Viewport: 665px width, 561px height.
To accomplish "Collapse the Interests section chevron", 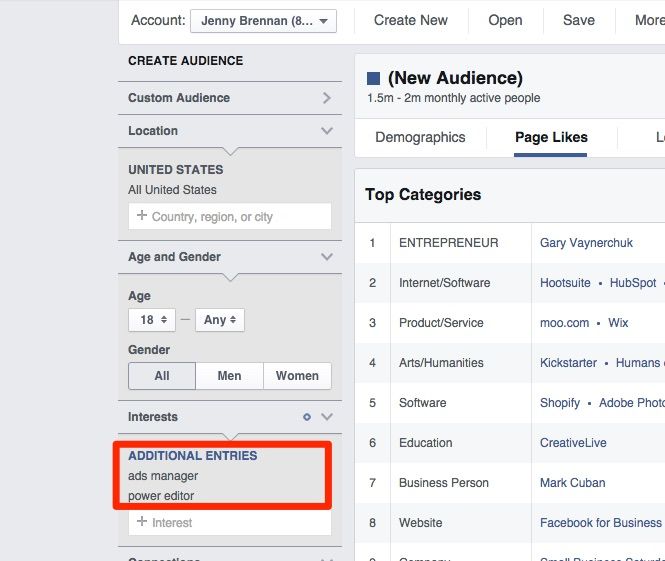I will click(x=326, y=417).
